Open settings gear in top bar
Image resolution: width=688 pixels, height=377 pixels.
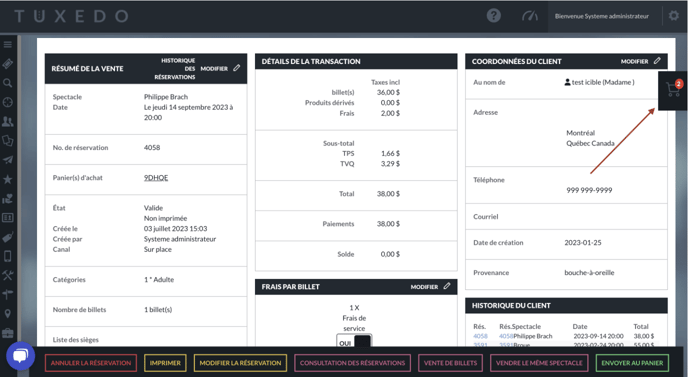pyautogui.click(x=674, y=16)
